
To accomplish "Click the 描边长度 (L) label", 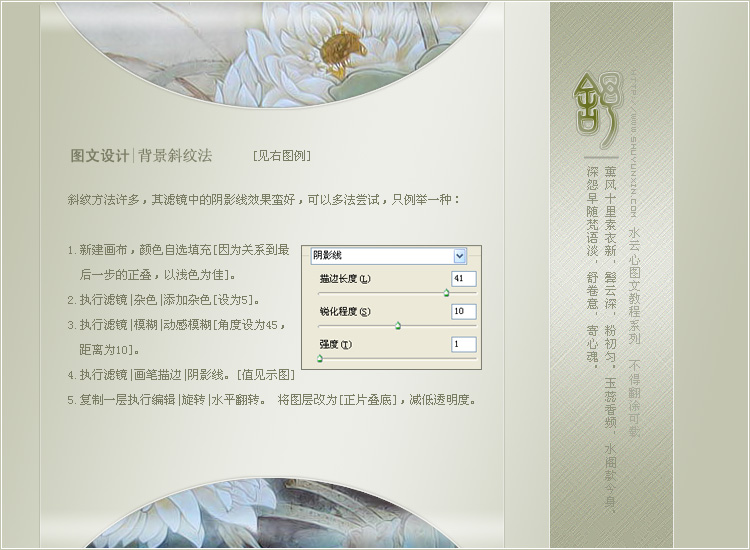I will (344, 279).
